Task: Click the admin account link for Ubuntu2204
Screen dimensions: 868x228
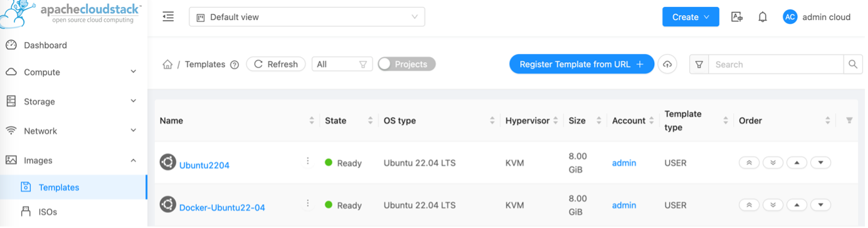Action: pyautogui.click(x=624, y=163)
